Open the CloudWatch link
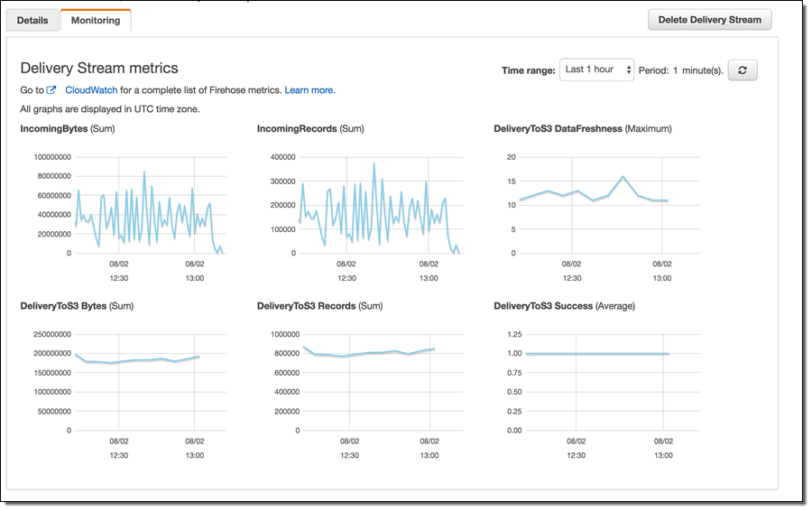Screen dimensions: 812x511 coord(91,90)
